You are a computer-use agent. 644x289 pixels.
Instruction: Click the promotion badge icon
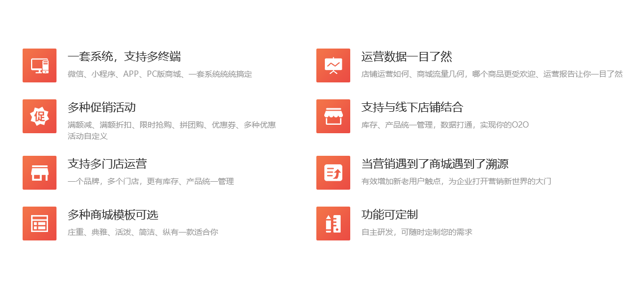(40, 116)
